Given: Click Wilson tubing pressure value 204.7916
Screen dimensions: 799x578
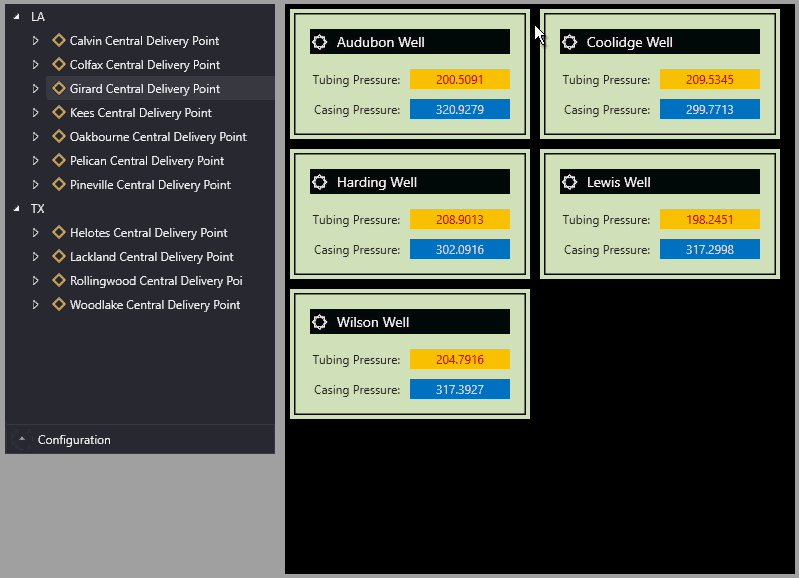Looking at the screenshot, I should [x=460, y=359].
